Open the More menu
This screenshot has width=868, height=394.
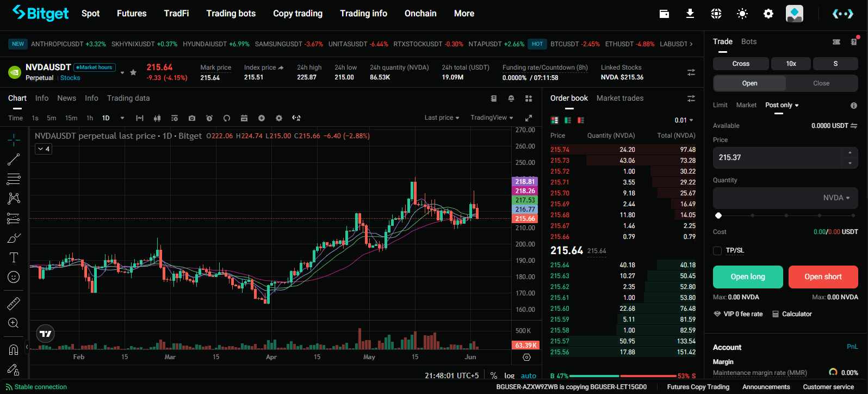click(x=464, y=14)
